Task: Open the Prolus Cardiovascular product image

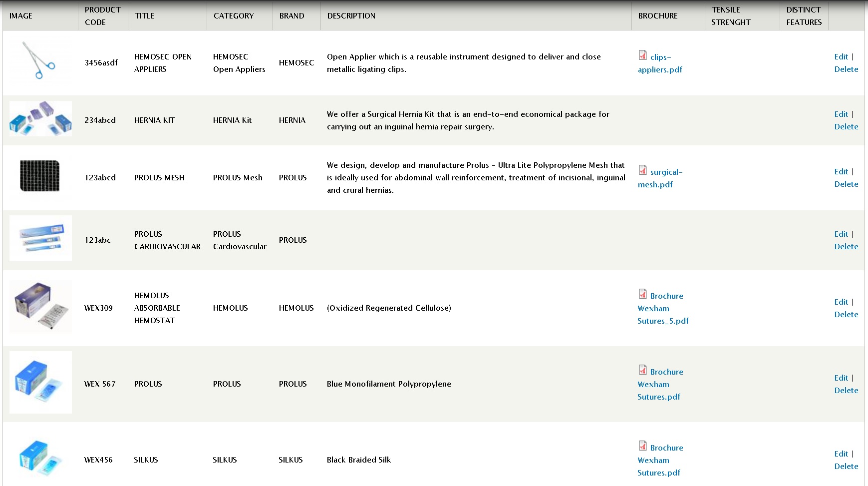Action: [x=40, y=238]
